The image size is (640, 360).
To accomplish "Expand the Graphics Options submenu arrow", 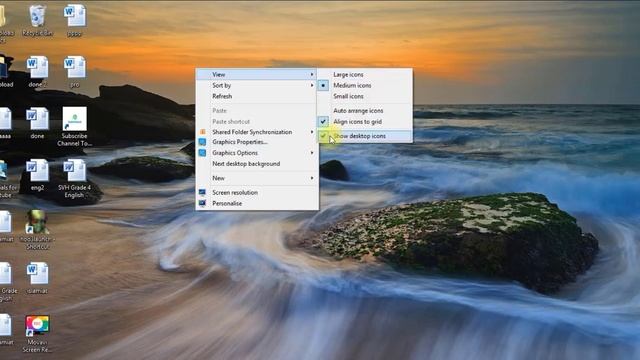I will click(x=312, y=153).
